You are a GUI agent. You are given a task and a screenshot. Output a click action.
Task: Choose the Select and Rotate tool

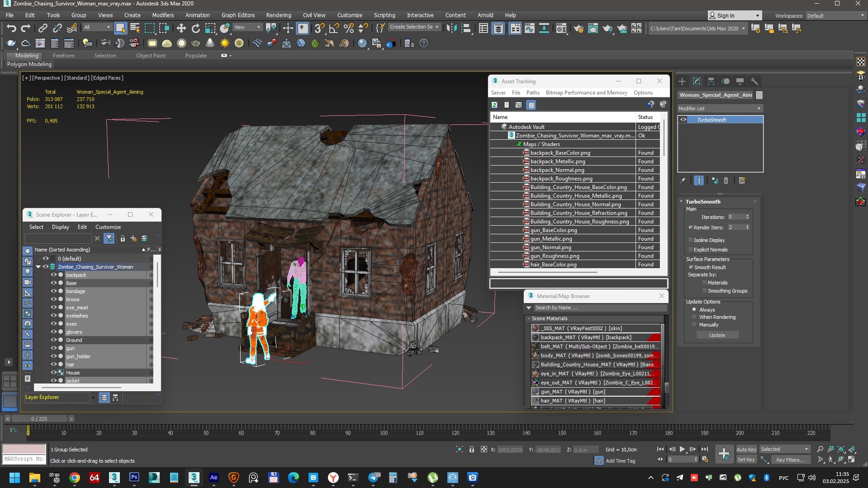point(196,28)
